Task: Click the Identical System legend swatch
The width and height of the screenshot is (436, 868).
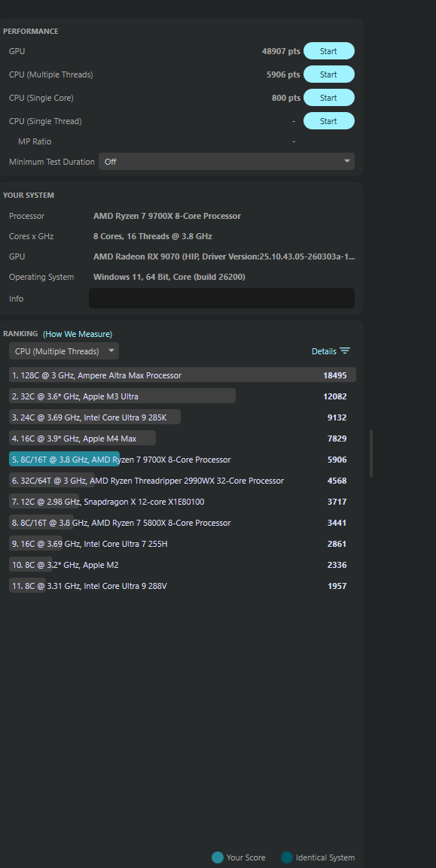Action: coord(287,857)
